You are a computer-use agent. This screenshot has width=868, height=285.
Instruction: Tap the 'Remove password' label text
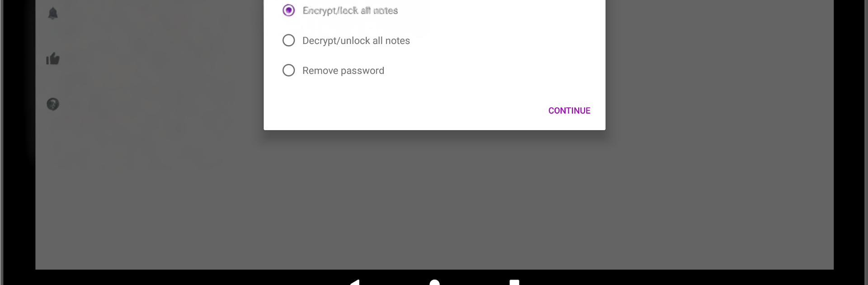click(343, 71)
